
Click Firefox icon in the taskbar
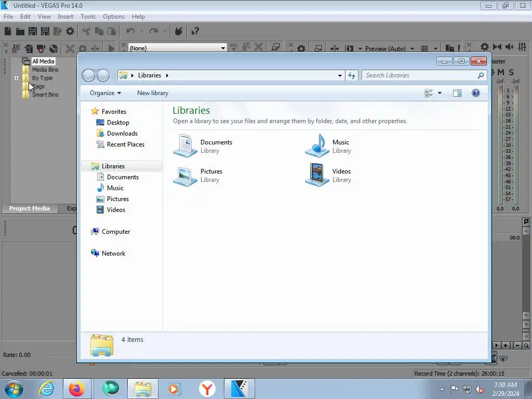coord(77,389)
